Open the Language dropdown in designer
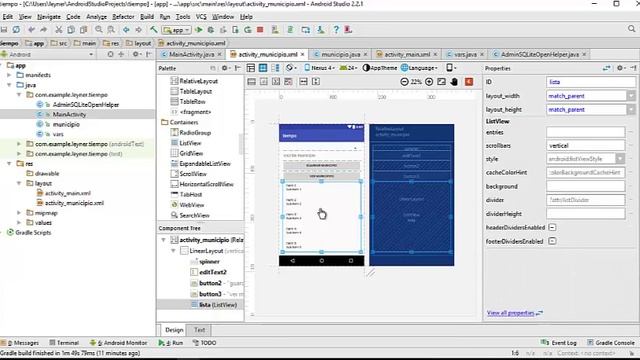This screenshot has height=360, width=640. point(420,68)
